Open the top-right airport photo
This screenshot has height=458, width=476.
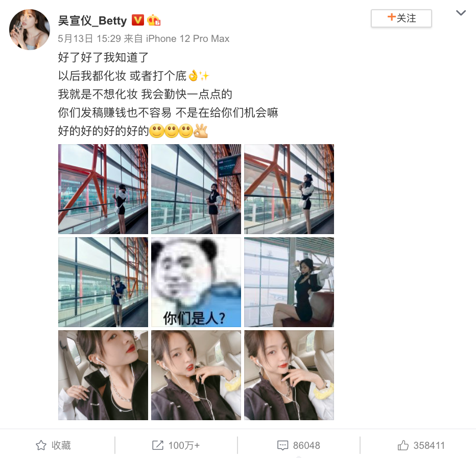(289, 189)
